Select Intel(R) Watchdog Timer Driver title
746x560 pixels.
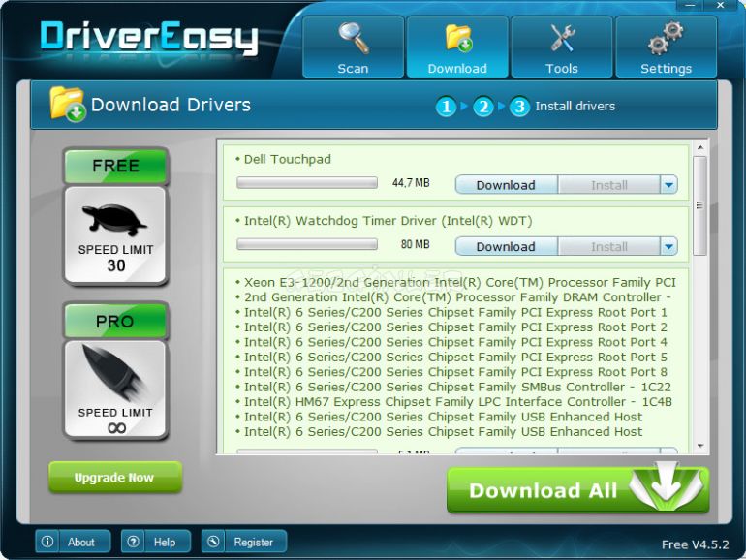(388, 221)
